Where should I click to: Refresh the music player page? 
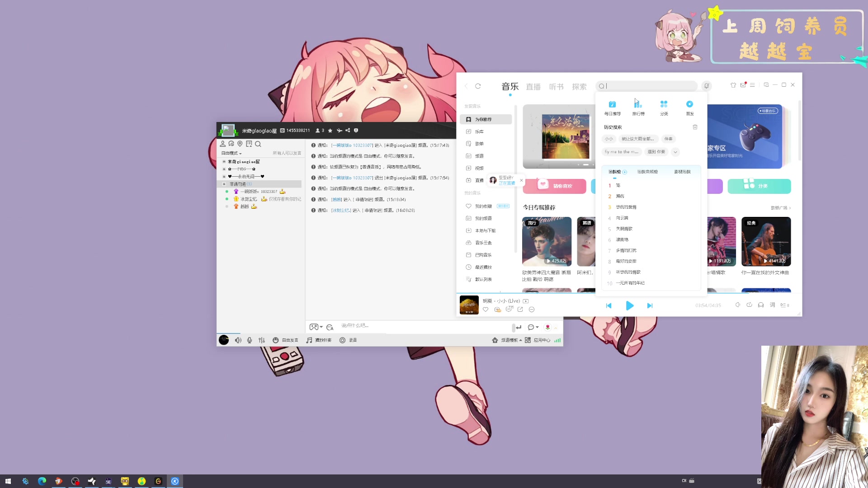tap(478, 86)
